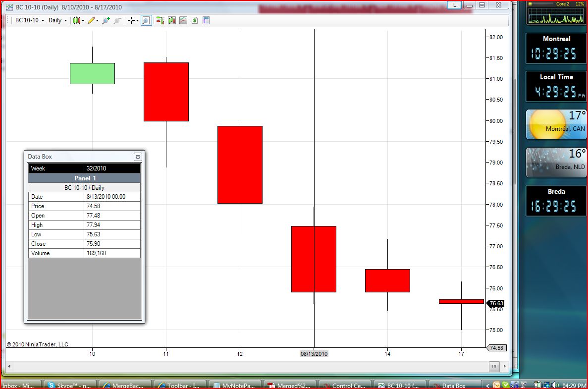Click the Week 32/2010 row
The height and width of the screenshot is (389, 588).
pos(84,168)
